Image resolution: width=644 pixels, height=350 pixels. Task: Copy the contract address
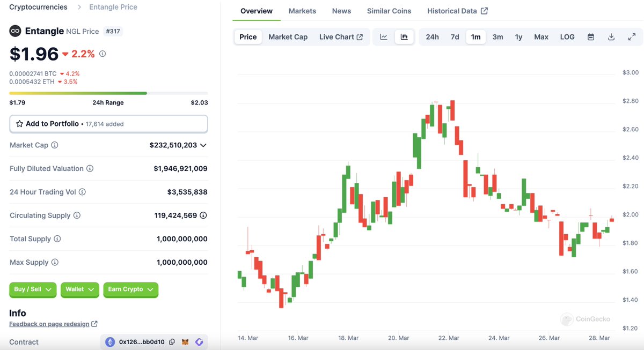[172, 342]
